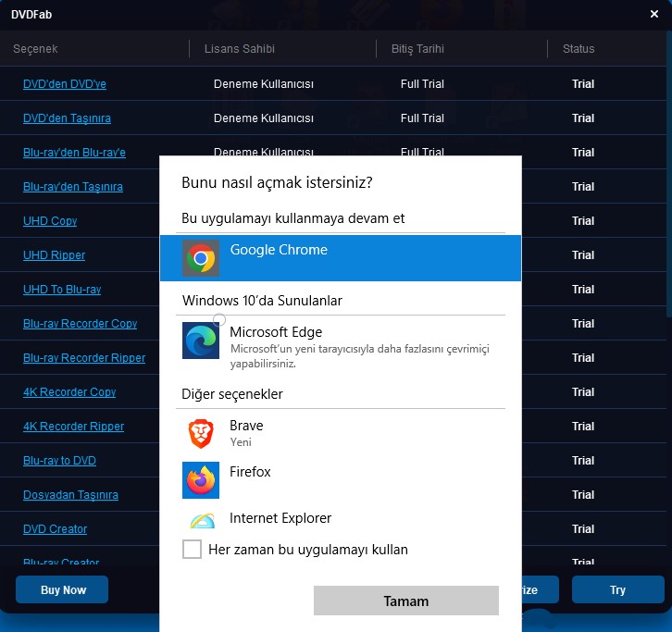This screenshot has width=672, height=632.
Task: Click the Google Chrome icon in the dialog
Action: 201,258
